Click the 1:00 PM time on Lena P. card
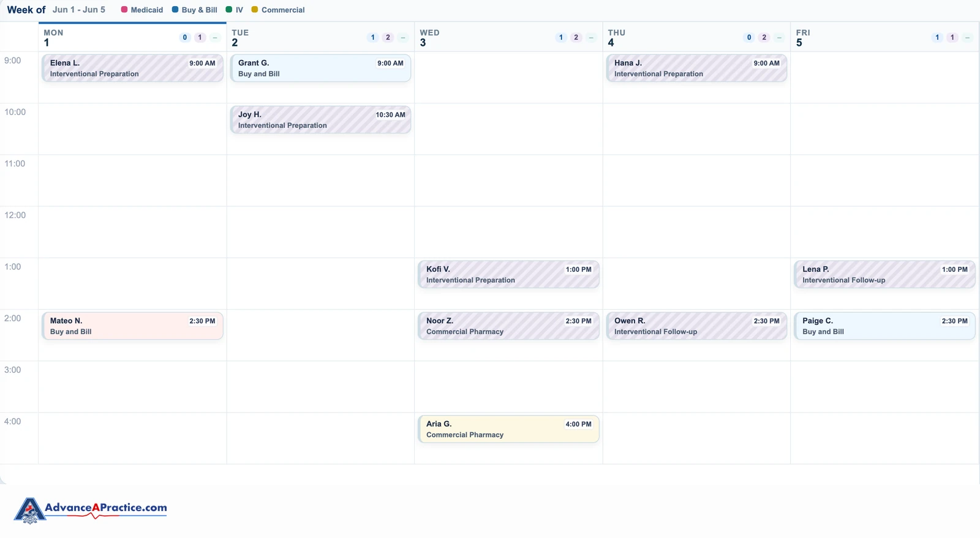The height and width of the screenshot is (538, 980). [x=954, y=269]
